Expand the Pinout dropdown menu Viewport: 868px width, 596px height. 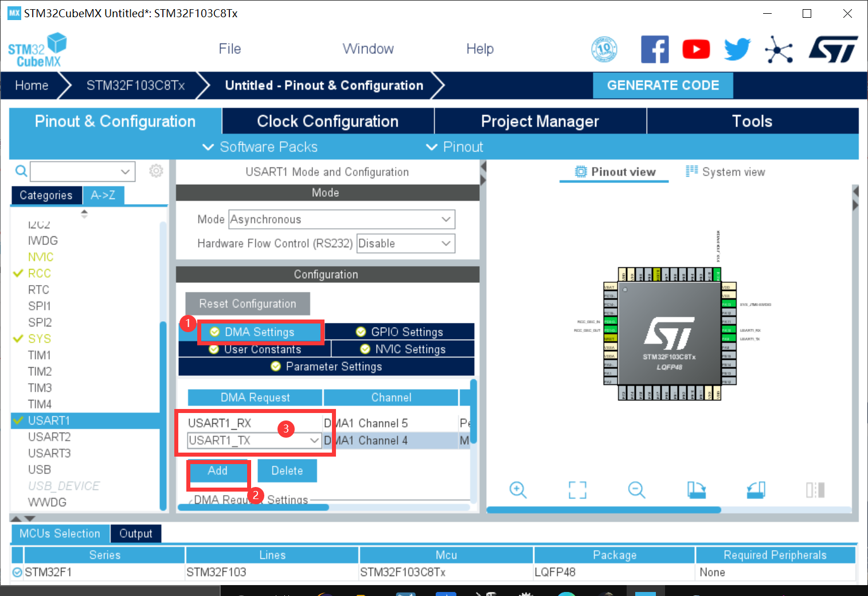click(x=455, y=147)
